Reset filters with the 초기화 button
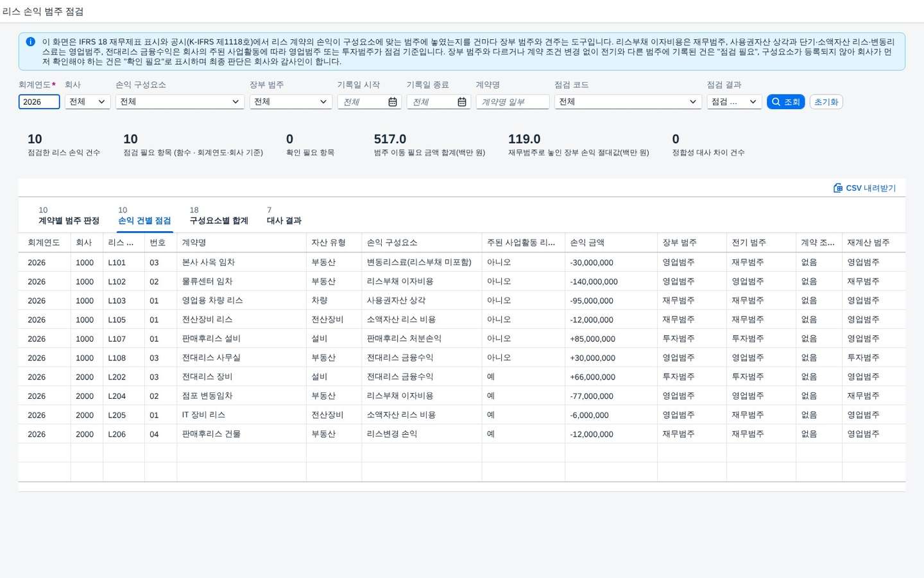The width and height of the screenshot is (924, 578). point(826,101)
